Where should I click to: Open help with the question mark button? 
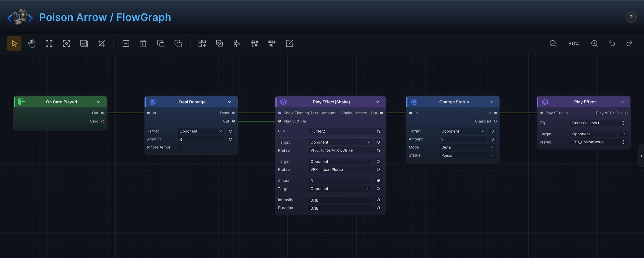coord(631,17)
